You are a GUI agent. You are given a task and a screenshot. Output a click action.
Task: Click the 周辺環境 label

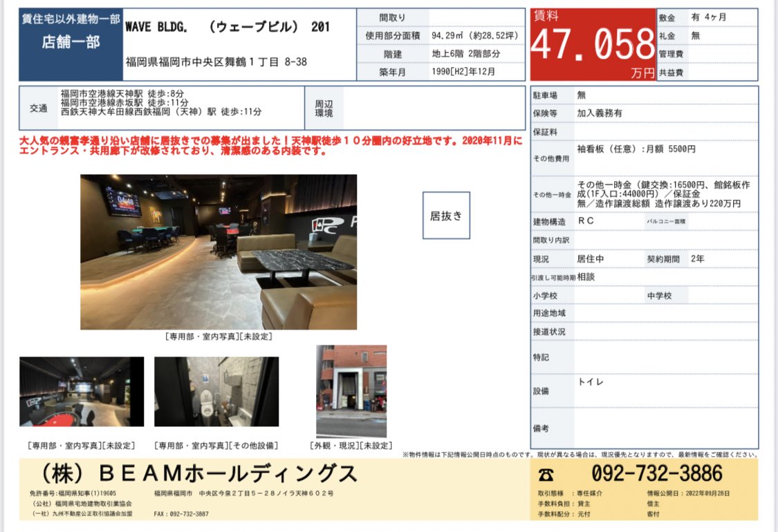[x=324, y=108]
